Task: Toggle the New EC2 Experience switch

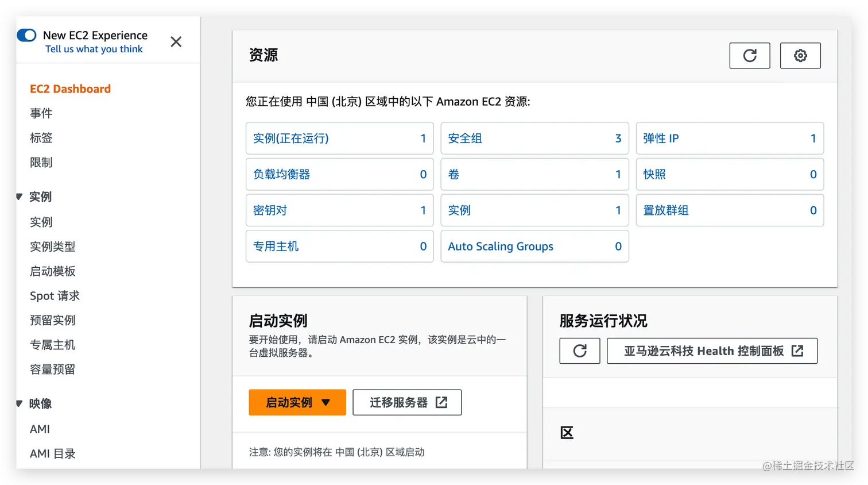Action: point(26,36)
